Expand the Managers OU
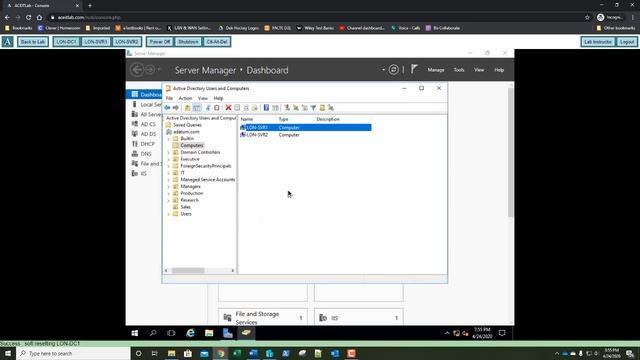 point(169,187)
